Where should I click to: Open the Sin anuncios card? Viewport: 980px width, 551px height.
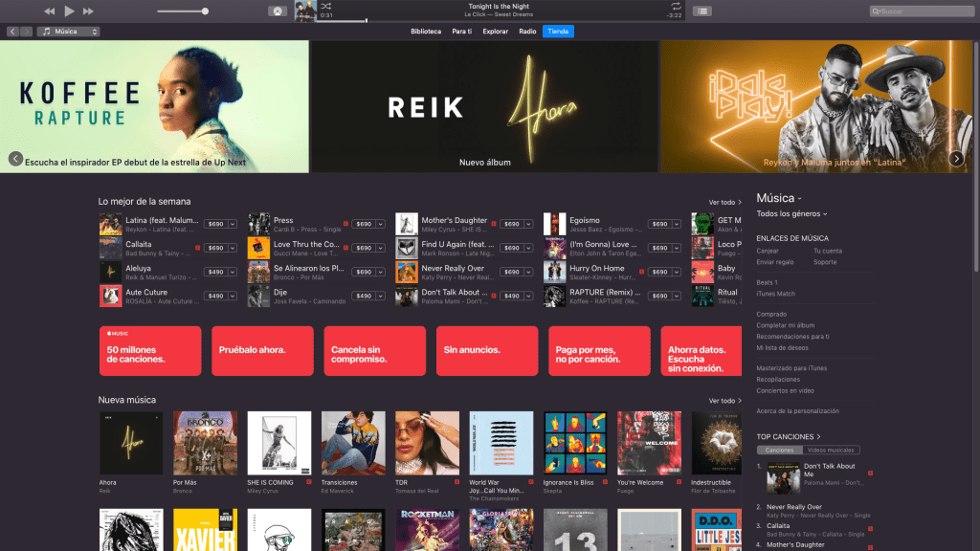point(487,351)
